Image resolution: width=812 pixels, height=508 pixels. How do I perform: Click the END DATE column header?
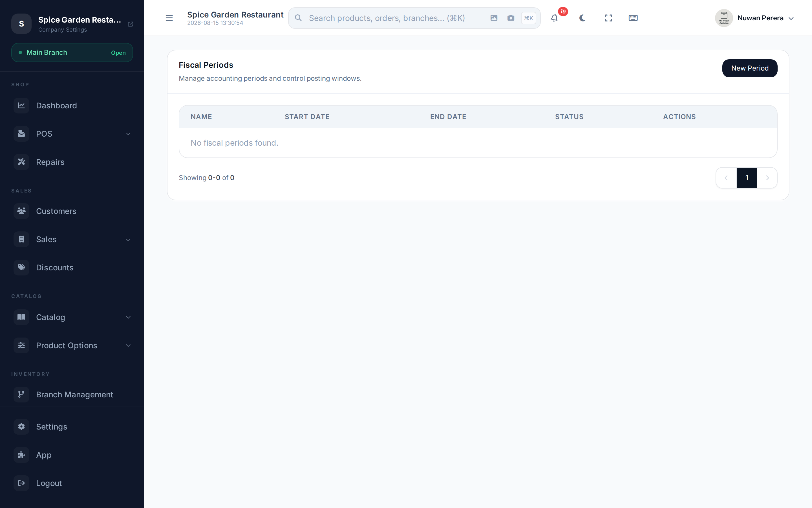click(x=448, y=117)
